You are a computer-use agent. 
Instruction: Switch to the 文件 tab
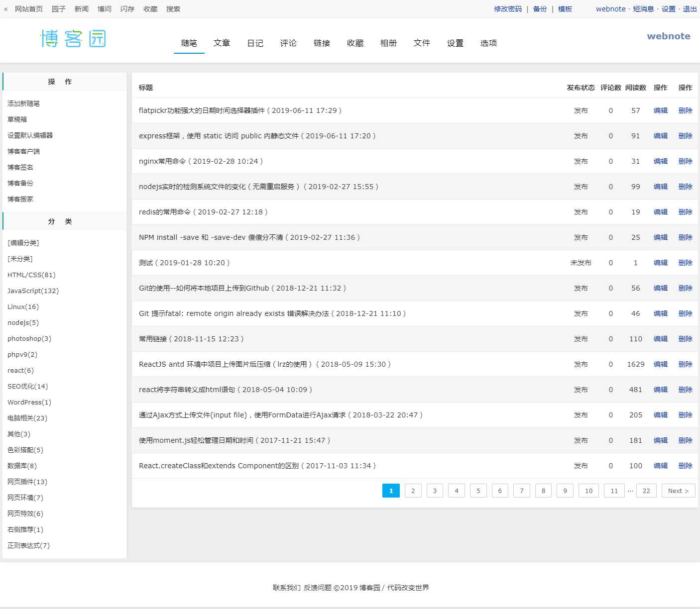[x=422, y=43]
